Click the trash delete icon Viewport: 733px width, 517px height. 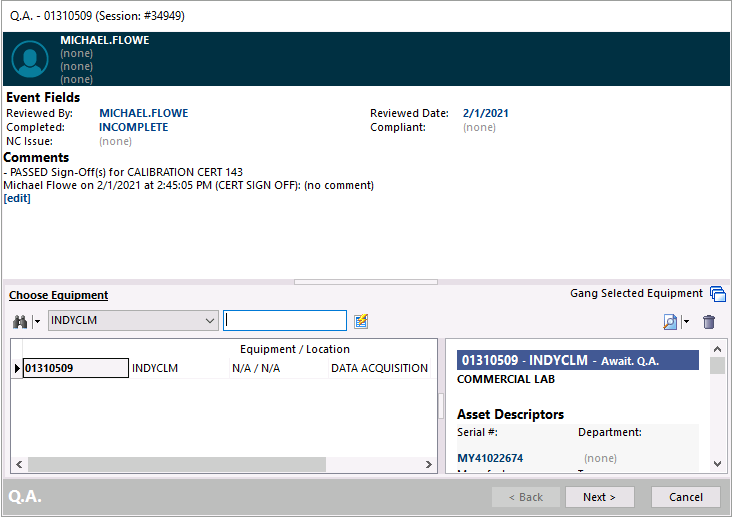709,322
